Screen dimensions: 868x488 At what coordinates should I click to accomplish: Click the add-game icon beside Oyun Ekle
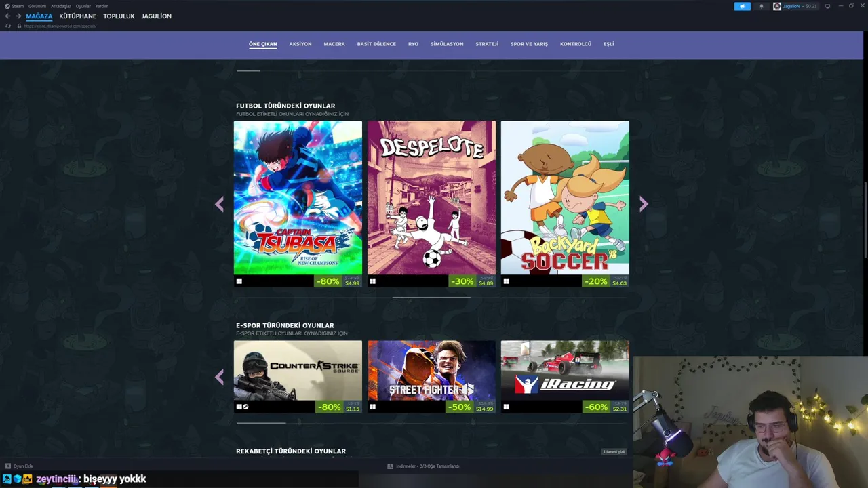click(x=8, y=466)
